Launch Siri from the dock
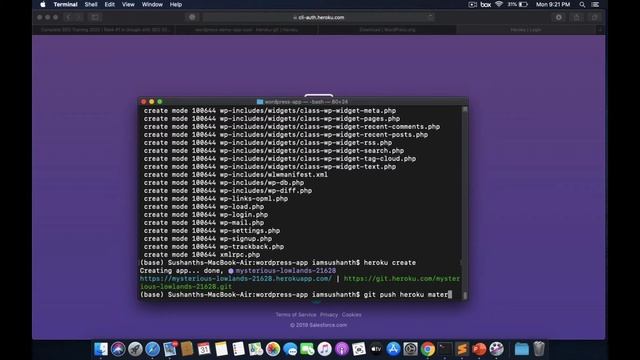The height and width of the screenshot is (360, 640). 118,349
